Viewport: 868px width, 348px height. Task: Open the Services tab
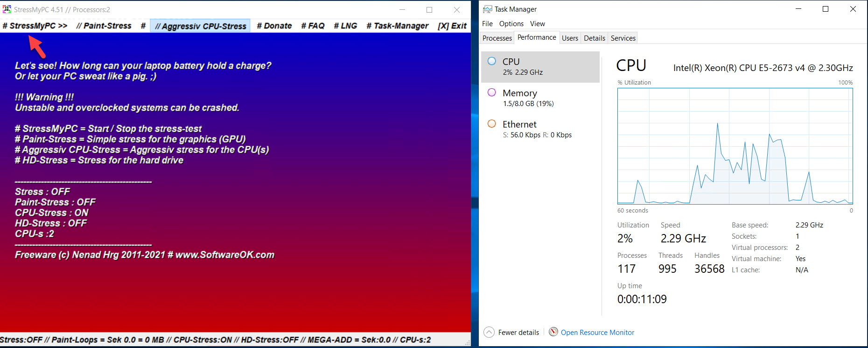(623, 38)
